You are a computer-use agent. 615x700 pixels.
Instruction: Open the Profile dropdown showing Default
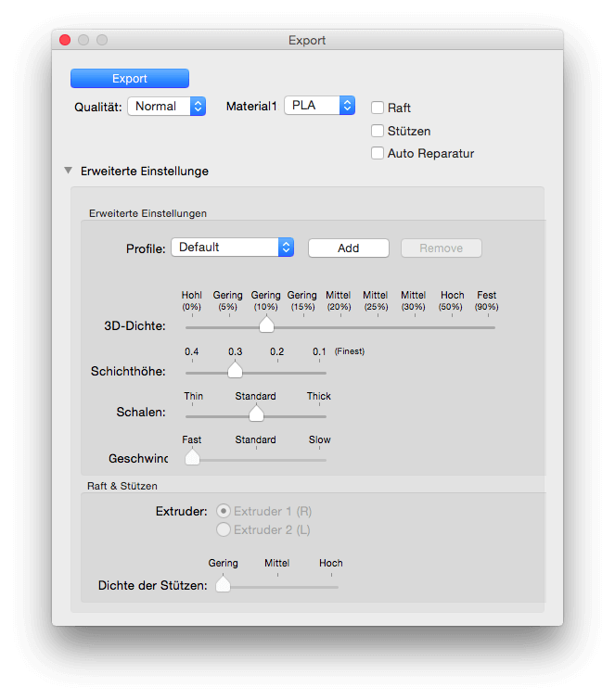click(x=232, y=248)
